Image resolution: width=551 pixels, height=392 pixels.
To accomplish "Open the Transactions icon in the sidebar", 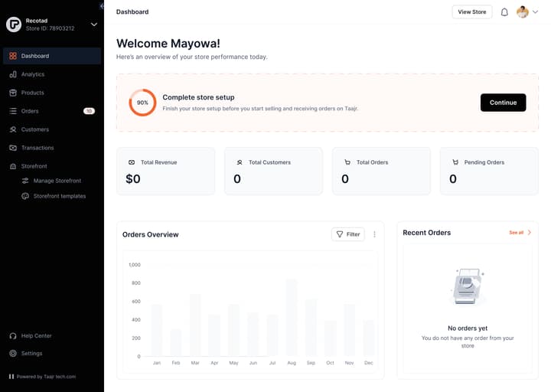I will 13,148.
